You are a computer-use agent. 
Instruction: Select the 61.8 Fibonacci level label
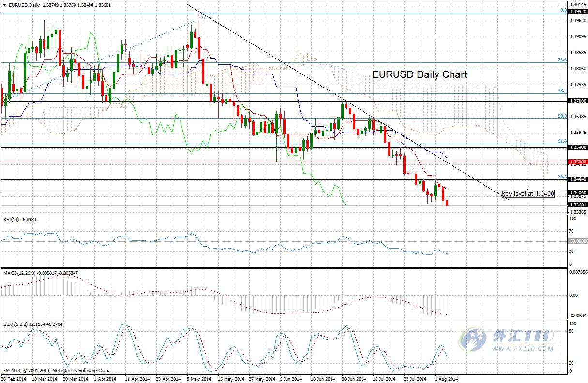(x=562, y=141)
